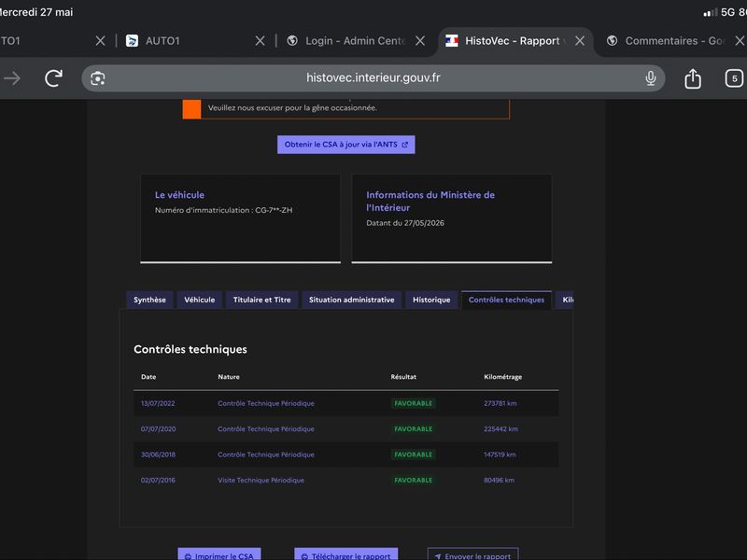Screen dimensions: 747x560
Task: Click the Imprimer le CSA button
Action: coord(219,554)
